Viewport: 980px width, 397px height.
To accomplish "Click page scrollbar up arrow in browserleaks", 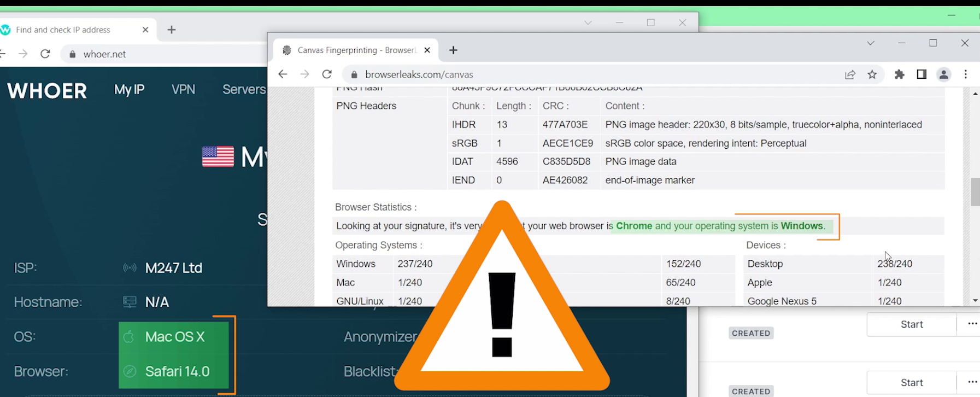I will (x=975, y=94).
